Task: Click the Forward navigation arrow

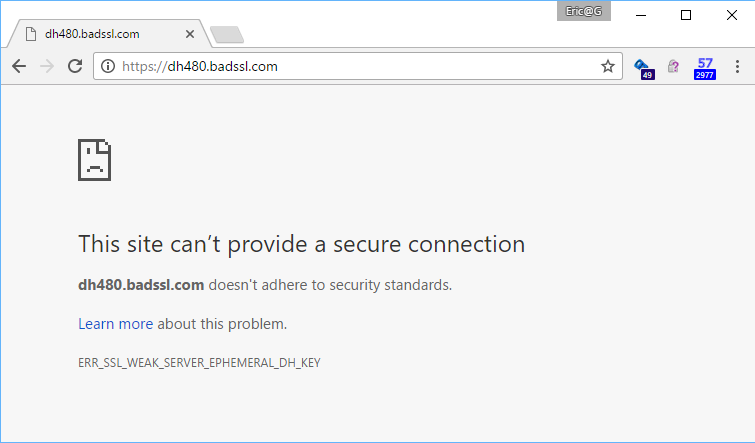Action: [x=46, y=67]
